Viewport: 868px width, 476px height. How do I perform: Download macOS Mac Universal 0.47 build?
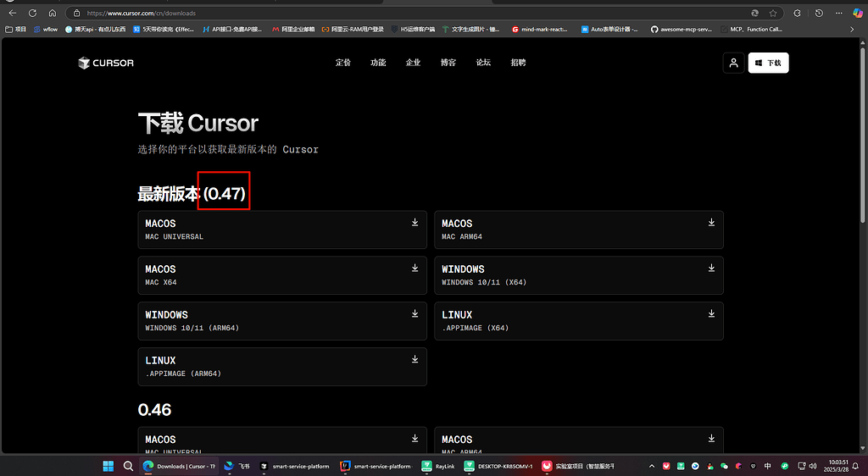click(x=282, y=230)
